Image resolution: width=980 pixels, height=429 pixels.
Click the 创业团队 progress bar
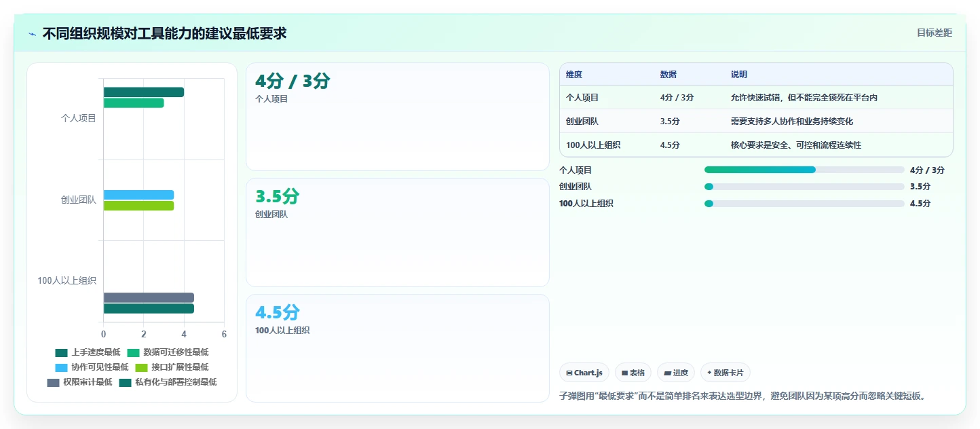tap(804, 187)
